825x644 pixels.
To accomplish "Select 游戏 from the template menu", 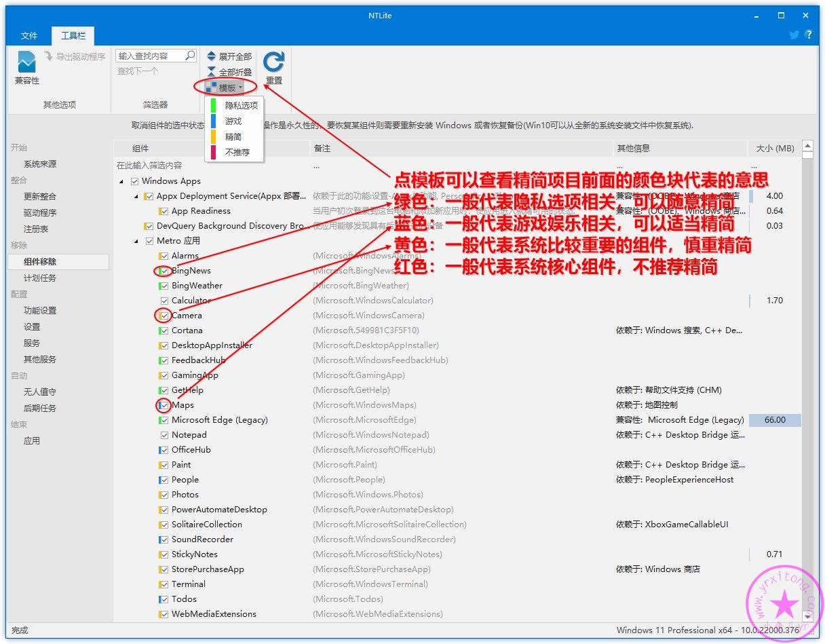I will (x=234, y=121).
